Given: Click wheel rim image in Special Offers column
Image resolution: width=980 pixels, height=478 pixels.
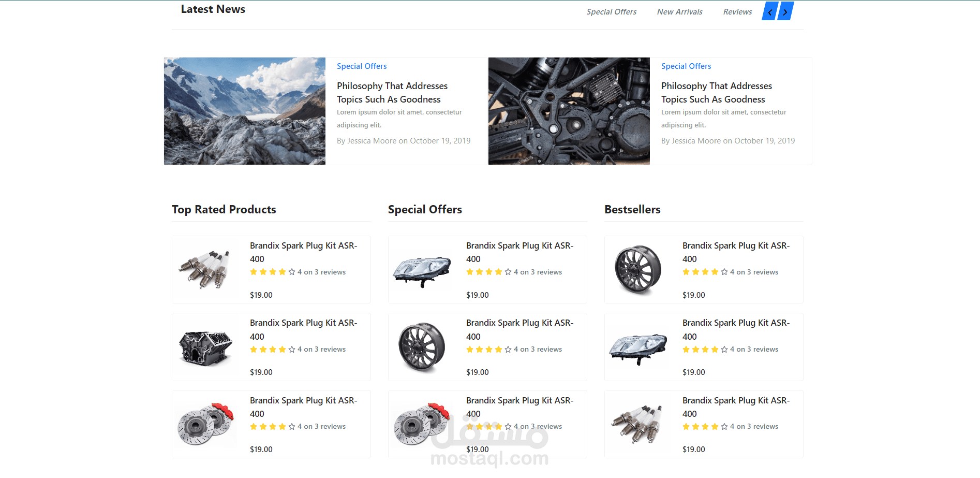Looking at the screenshot, I should pyautogui.click(x=421, y=347).
